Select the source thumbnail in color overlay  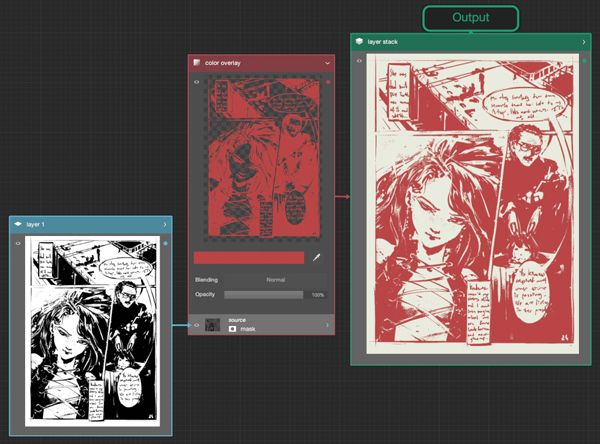[x=212, y=325]
